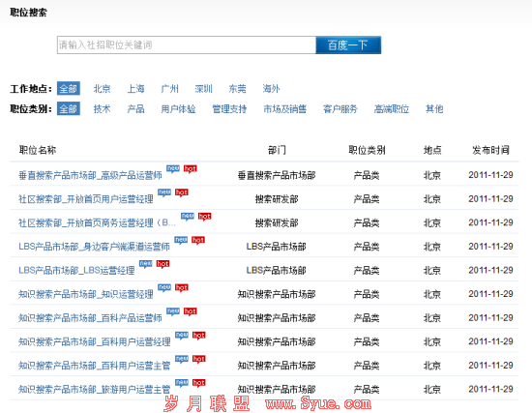Click the hot badge on 开放首页商务运营经理 row
This screenshot has height=413, width=532.
point(205,216)
